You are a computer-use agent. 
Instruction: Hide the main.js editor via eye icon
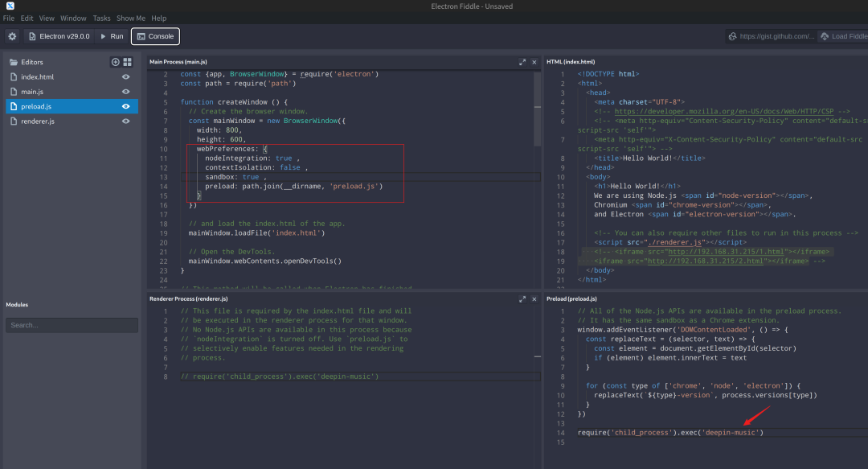coord(125,92)
